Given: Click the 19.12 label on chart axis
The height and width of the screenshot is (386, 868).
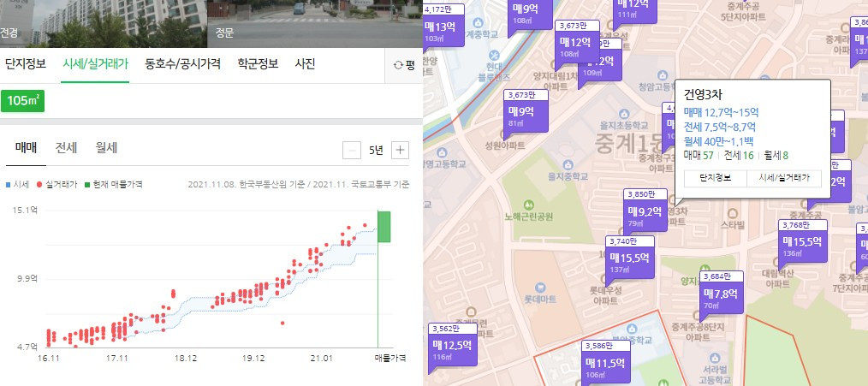Looking at the screenshot, I should tap(253, 359).
